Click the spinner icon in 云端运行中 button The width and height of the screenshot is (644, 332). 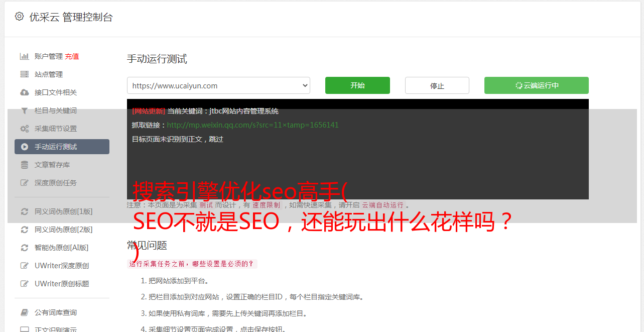tap(519, 85)
